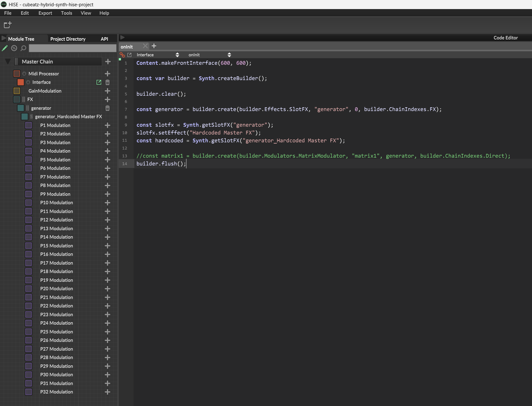Open the onInit callback dropdown

[209, 55]
